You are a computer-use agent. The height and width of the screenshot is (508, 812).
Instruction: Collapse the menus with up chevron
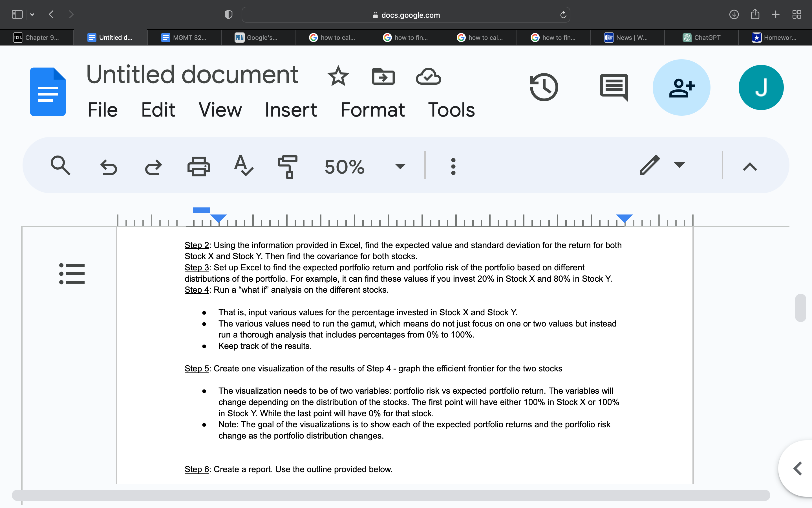pyautogui.click(x=750, y=167)
